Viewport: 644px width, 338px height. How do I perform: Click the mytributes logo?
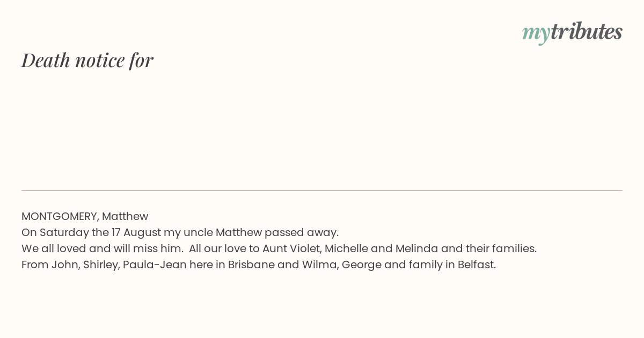coord(572,32)
